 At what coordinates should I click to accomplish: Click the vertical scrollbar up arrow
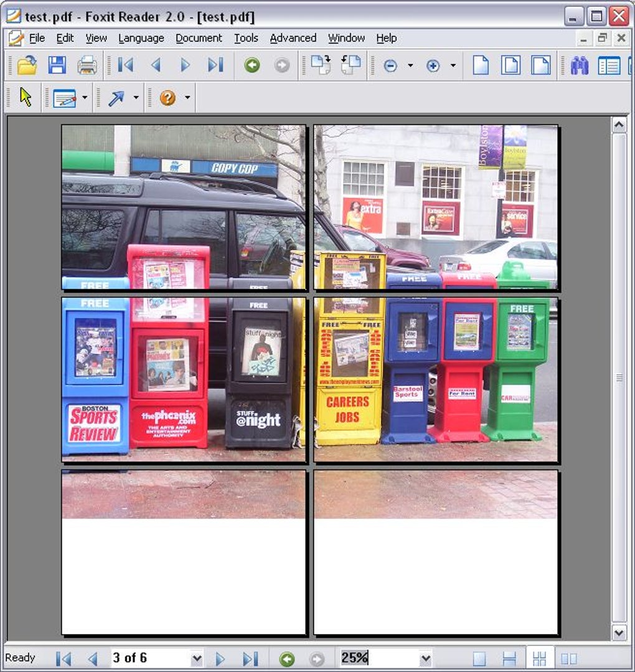tap(619, 125)
